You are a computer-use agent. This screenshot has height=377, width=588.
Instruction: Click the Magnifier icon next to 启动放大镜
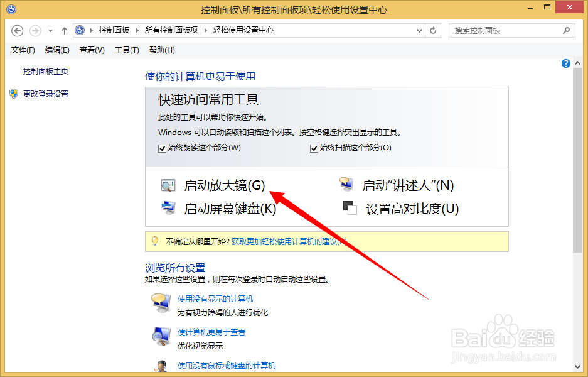click(x=168, y=185)
